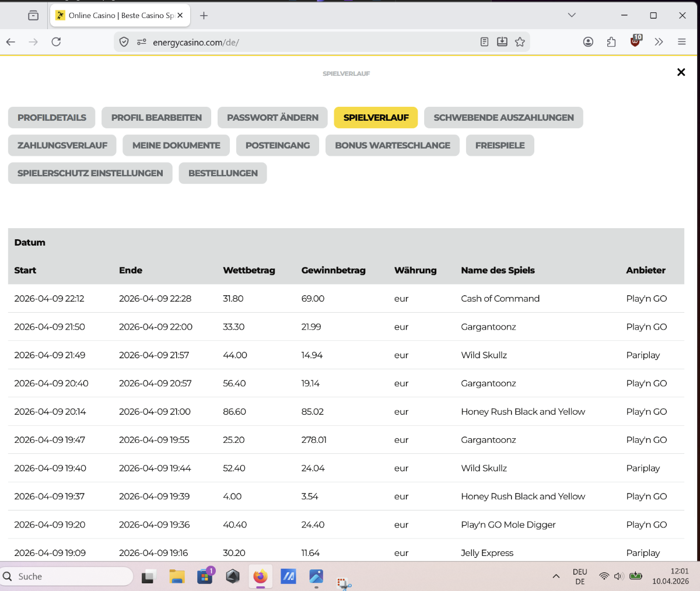Open the Freispiele section
The image size is (700, 591).
[x=500, y=145]
